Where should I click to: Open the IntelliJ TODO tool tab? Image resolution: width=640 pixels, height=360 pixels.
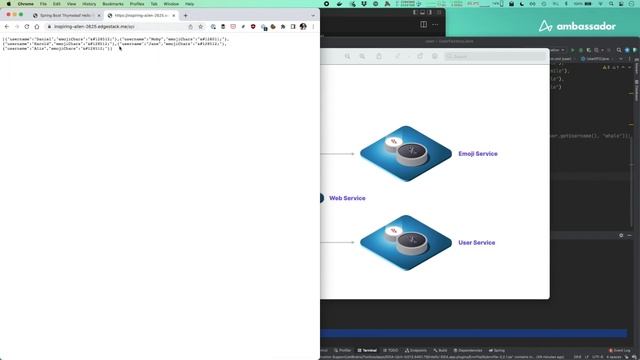pyautogui.click(x=391, y=350)
